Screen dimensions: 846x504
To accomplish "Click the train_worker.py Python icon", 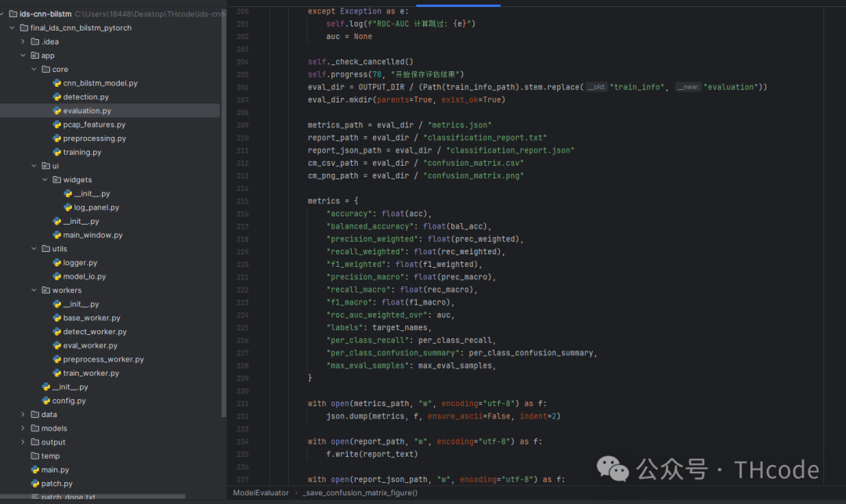I will (x=56, y=373).
